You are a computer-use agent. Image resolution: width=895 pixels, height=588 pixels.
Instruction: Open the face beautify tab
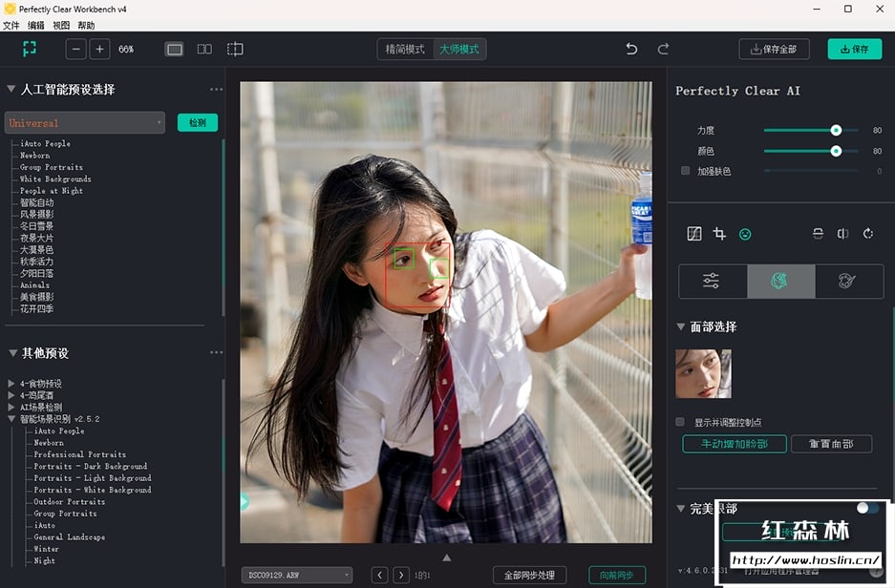click(780, 281)
